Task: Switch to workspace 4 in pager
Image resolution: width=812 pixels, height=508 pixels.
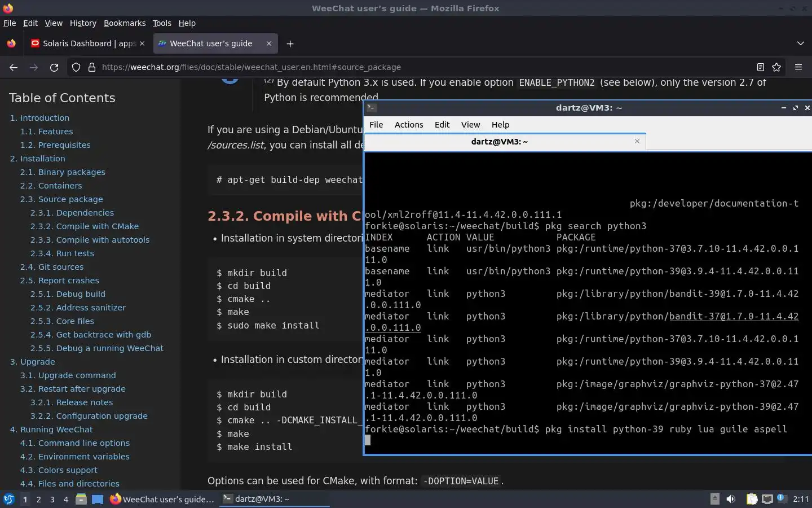Action: pos(66,499)
